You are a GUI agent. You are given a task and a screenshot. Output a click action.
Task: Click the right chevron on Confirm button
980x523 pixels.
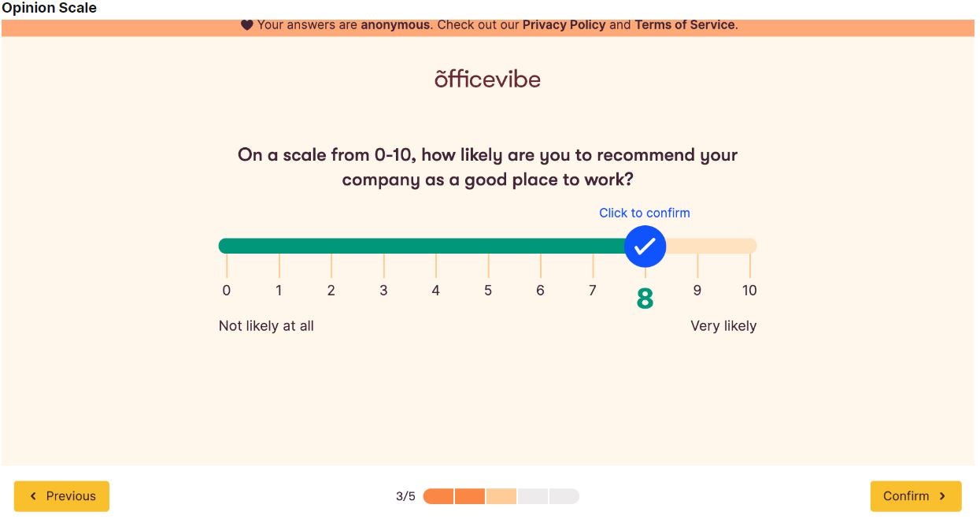click(942, 496)
